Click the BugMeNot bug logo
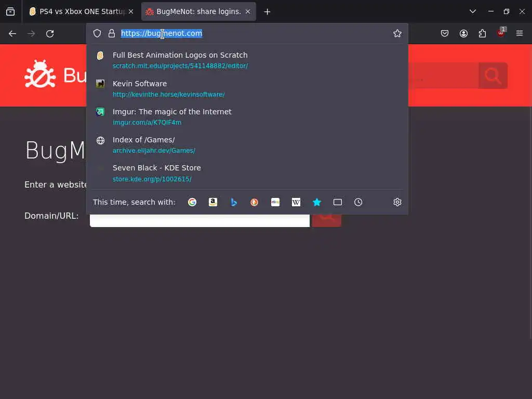The image size is (532, 399). pos(40,74)
